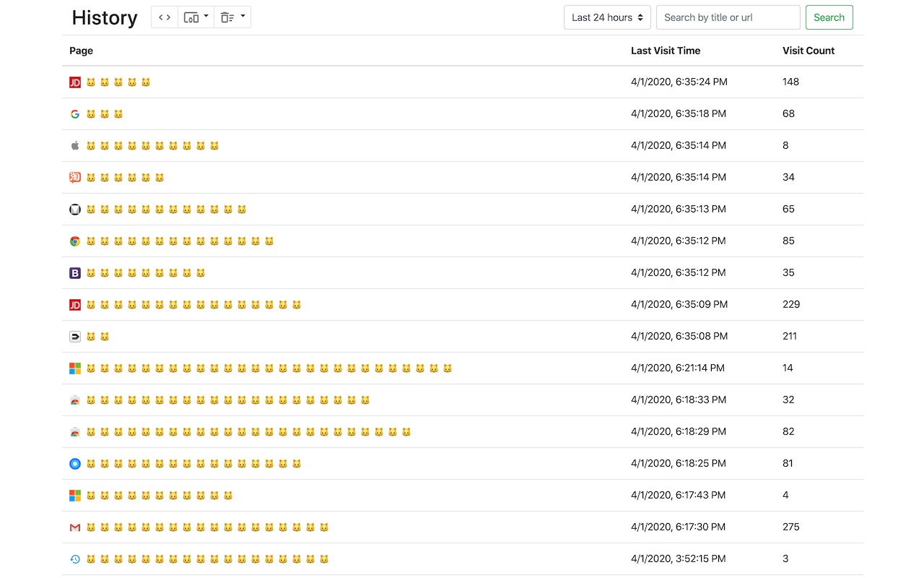Click the blue history clock favicon
Screen dimensions: 924x578
(x=75, y=559)
